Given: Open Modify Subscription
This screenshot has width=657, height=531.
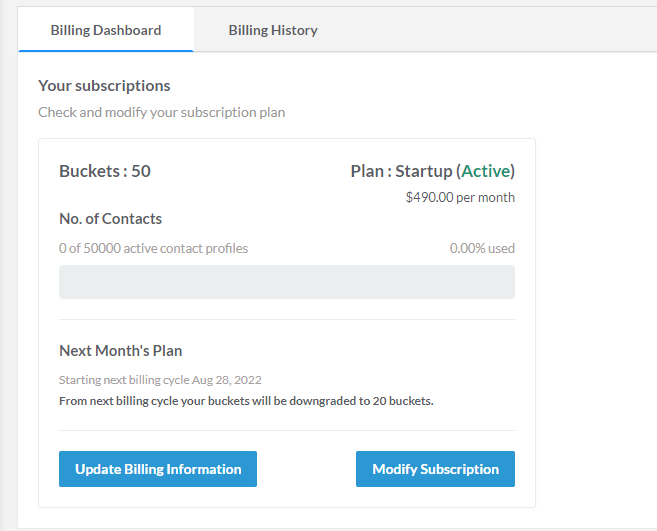Looking at the screenshot, I should tap(435, 469).
